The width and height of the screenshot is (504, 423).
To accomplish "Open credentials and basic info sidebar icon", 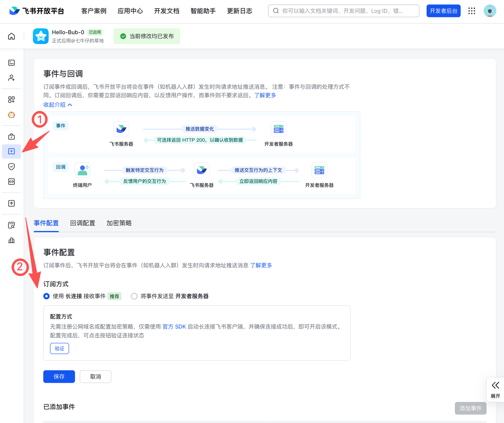I will [11, 63].
